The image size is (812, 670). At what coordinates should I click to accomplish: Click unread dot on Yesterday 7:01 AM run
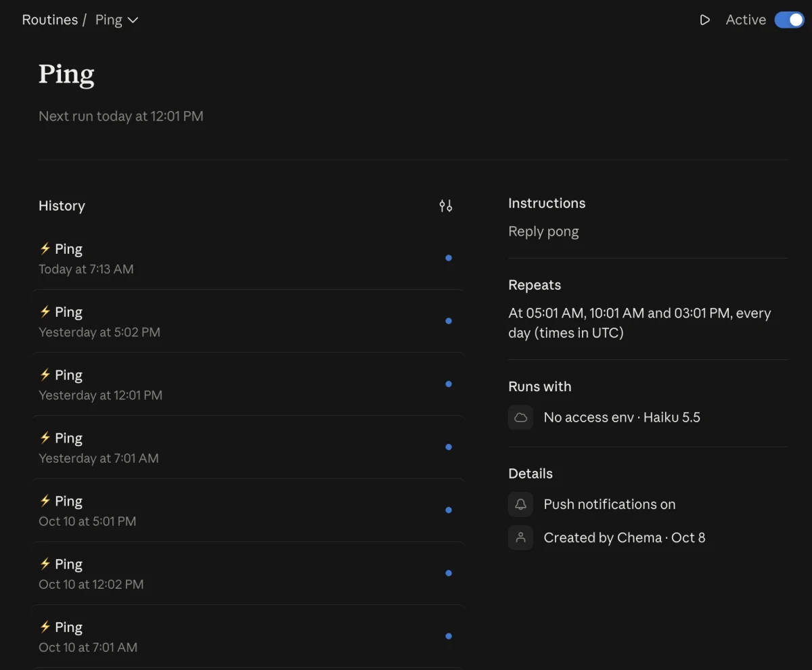449,447
